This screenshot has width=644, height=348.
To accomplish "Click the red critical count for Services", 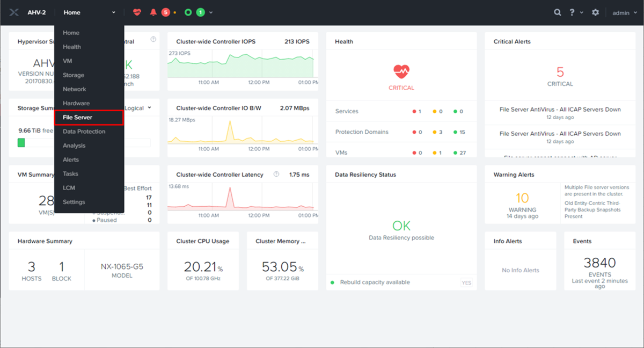I will click(x=416, y=112).
